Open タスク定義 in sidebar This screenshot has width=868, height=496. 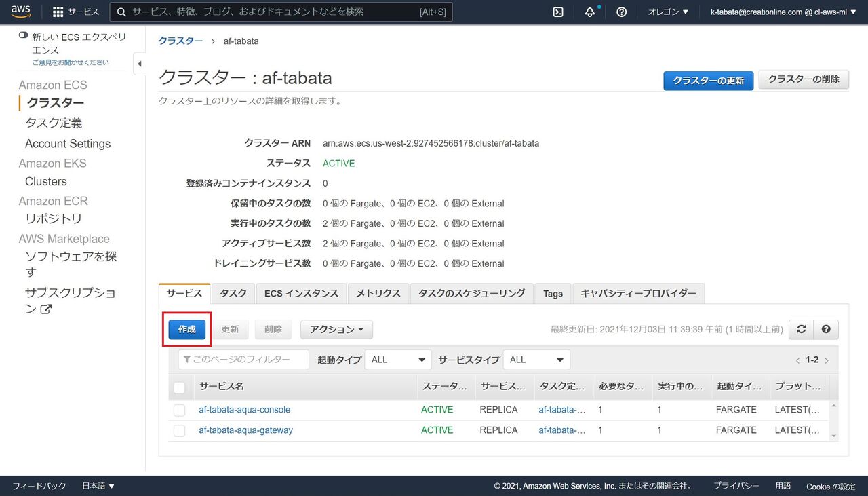pyautogui.click(x=54, y=123)
